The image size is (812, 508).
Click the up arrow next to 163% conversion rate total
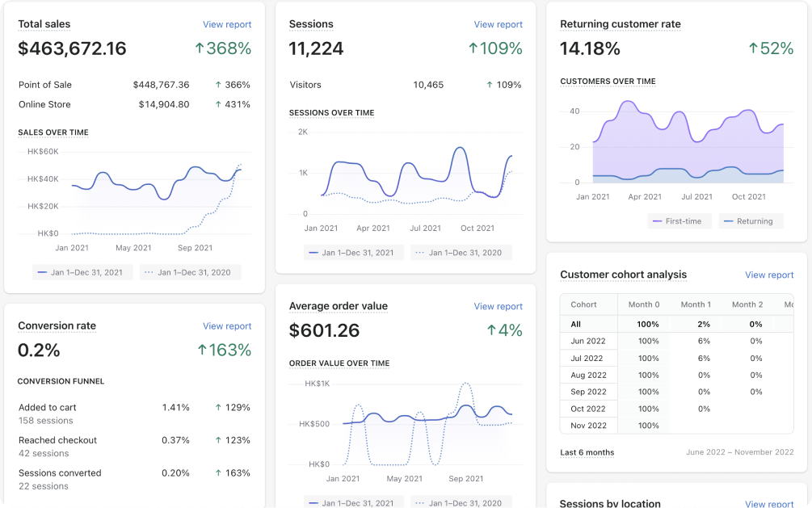point(202,351)
